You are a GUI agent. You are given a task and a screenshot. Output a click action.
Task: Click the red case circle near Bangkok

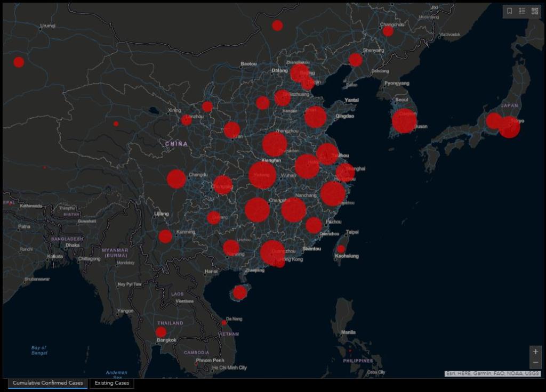coord(161,332)
